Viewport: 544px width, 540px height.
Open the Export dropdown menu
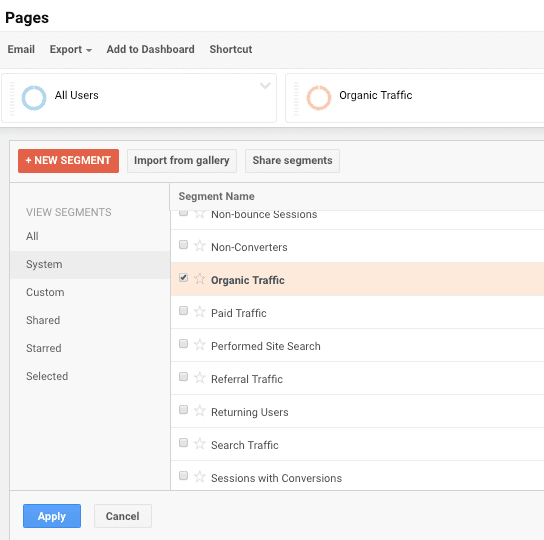pyautogui.click(x=71, y=49)
